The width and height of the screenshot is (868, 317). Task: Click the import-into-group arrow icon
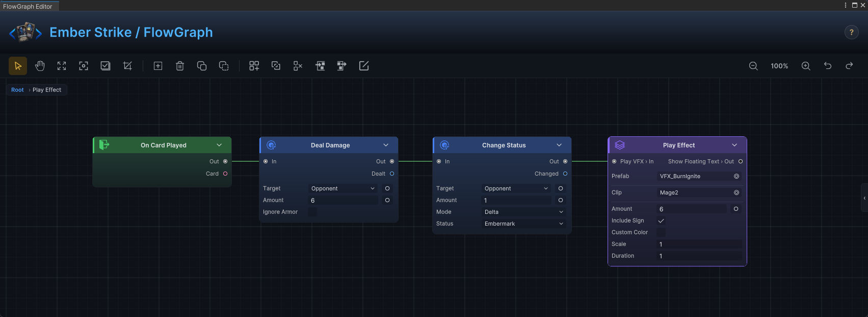point(320,66)
